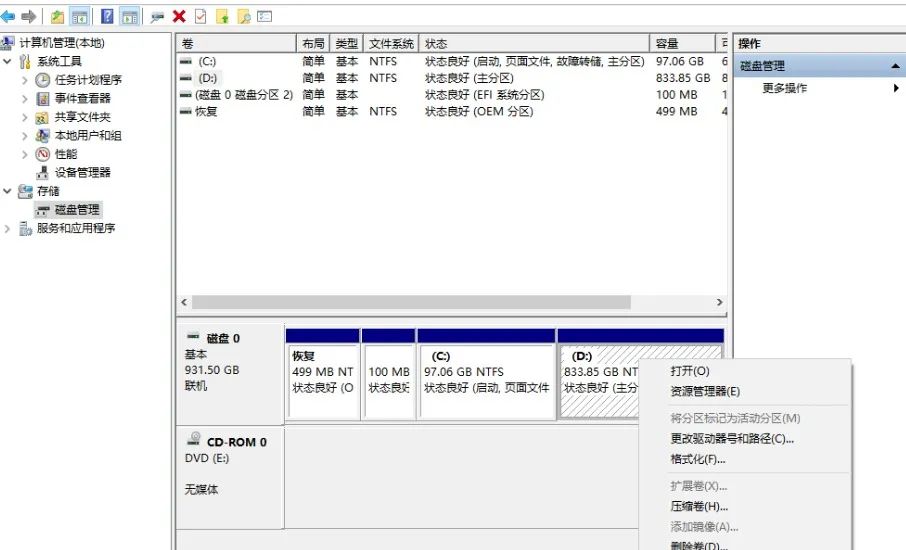Screen dimensions: 906x550
Task: Click the 性能 performance icon in tree
Action: (x=43, y=154)
